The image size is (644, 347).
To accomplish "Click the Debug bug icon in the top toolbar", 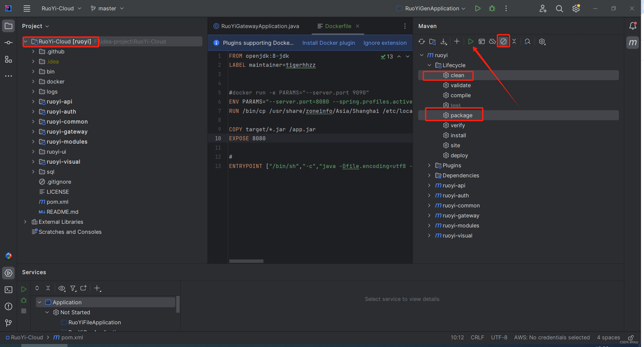I will tap(492, 8).
